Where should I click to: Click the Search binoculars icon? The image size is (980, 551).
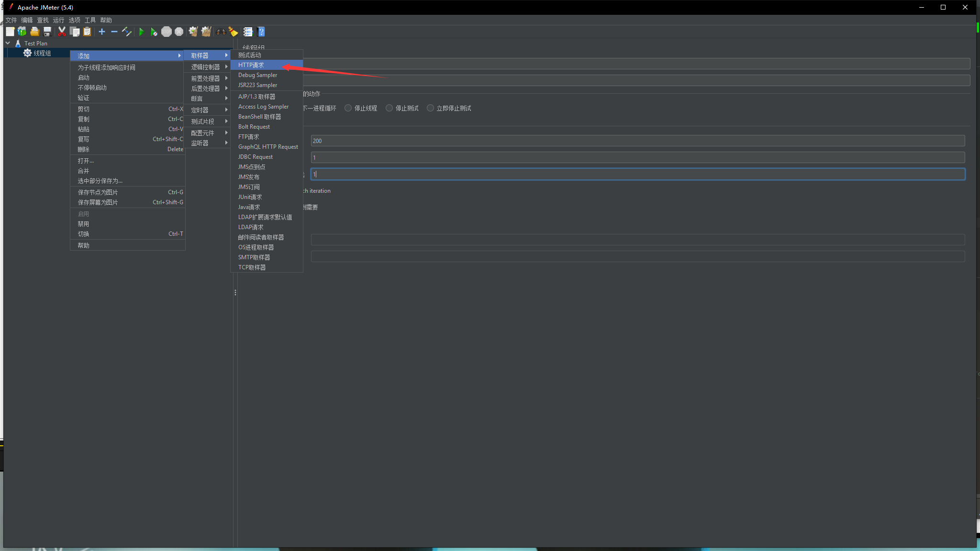(x=221, y=32)
